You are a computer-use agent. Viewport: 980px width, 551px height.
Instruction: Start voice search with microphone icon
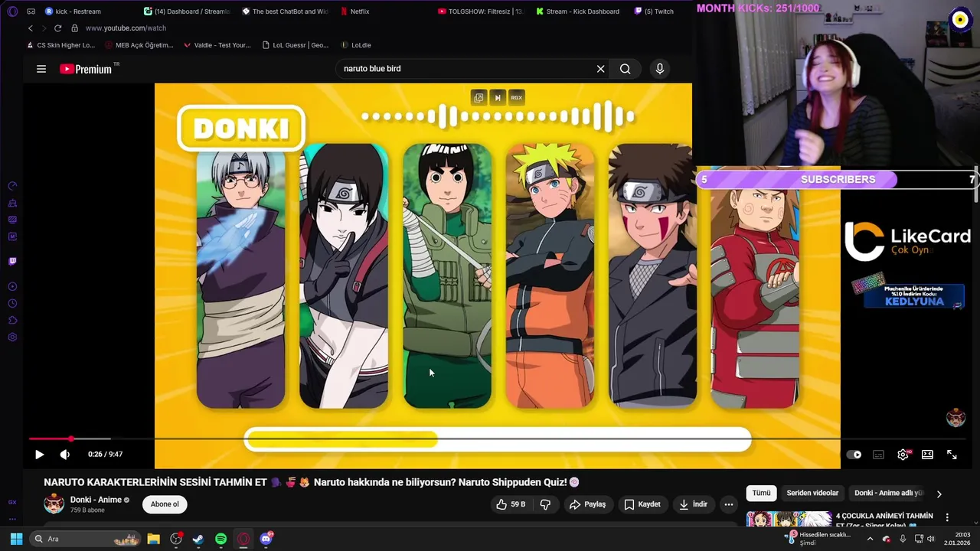click(660, 69)
